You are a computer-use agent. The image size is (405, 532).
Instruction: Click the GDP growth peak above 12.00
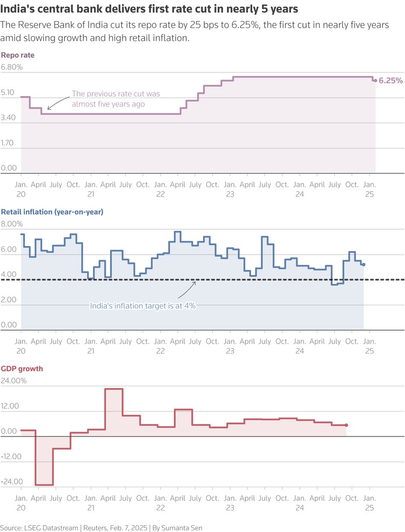click(x=113, y=389)
